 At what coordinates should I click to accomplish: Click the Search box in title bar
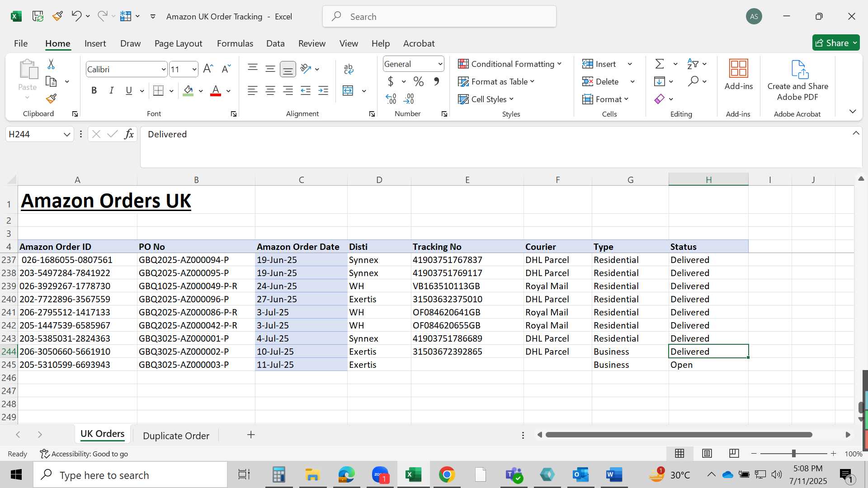(439, 17)
